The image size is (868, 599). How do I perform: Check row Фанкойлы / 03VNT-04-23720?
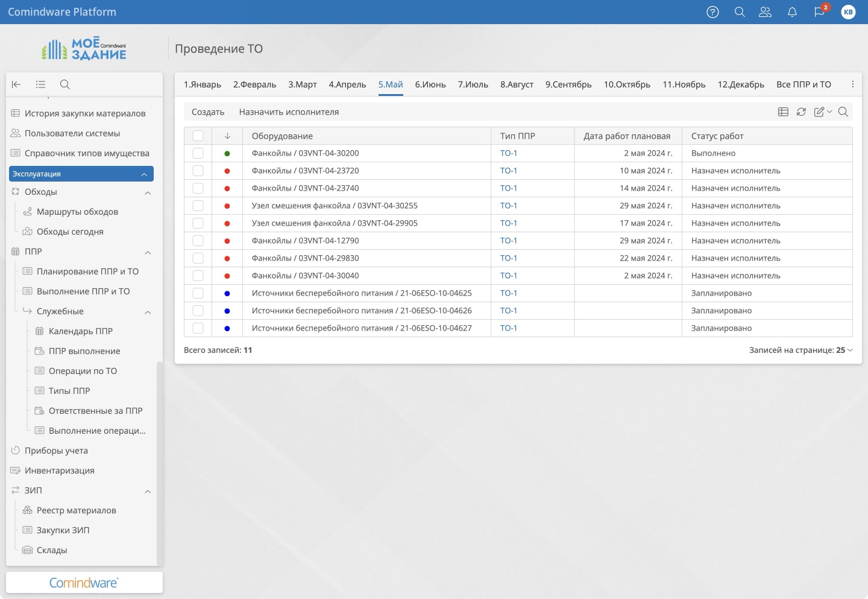(x=198, y=171)
